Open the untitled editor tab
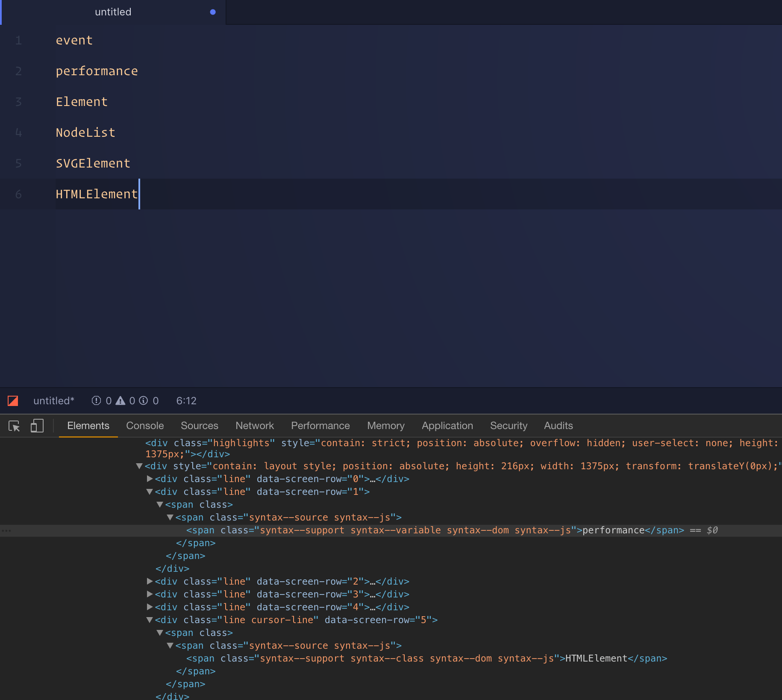782x700 pixels. click(x=113, y=12)
